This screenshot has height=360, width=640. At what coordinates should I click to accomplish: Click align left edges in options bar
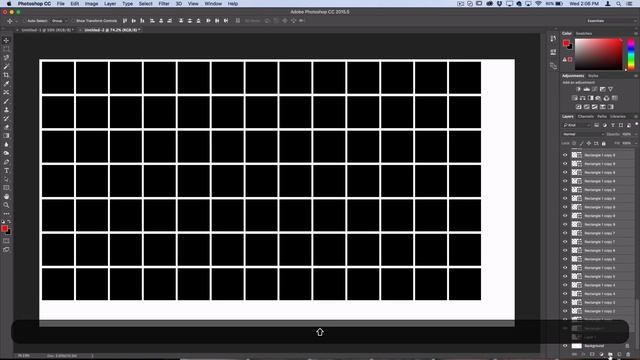pos(152,20)
